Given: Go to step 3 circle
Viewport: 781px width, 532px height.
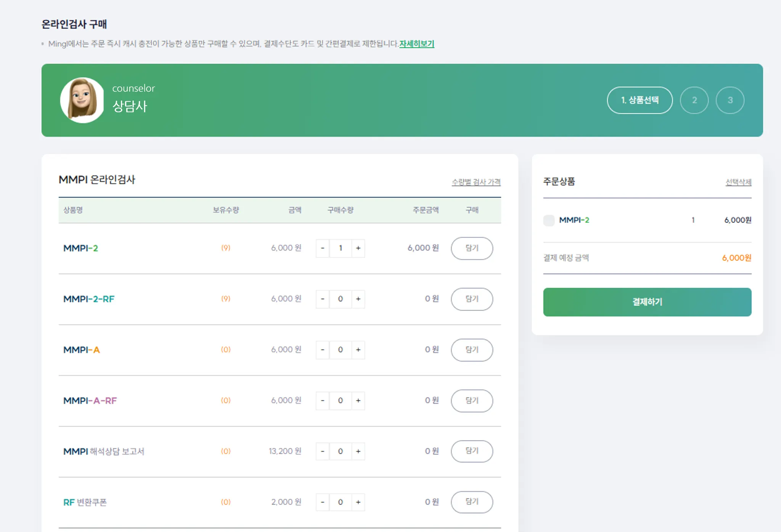Looking at the screenshot, I should pos(730,100).
